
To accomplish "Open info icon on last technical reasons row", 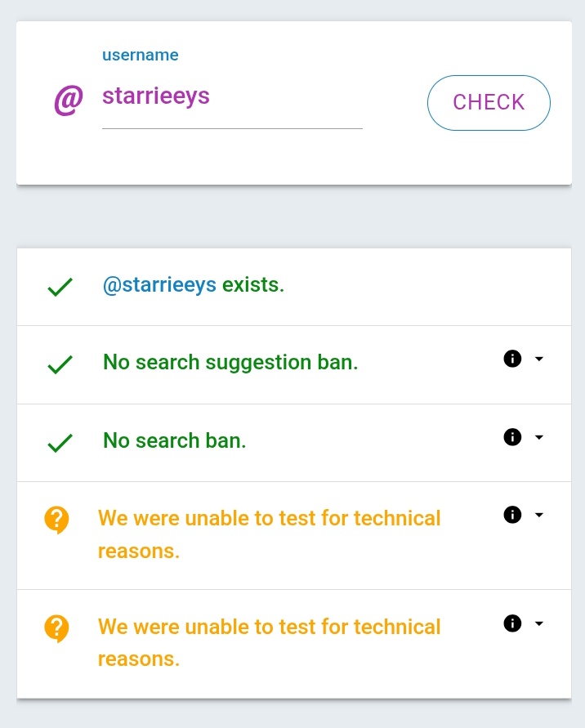I will point(512,623).
